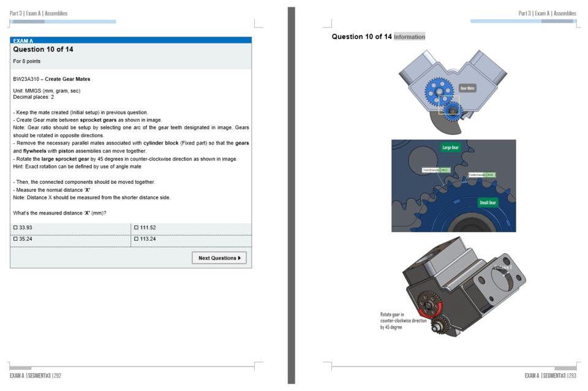Click the yellow highlight box around the sprockets
This screenshot has height=391, width=588.
[449, 105]
